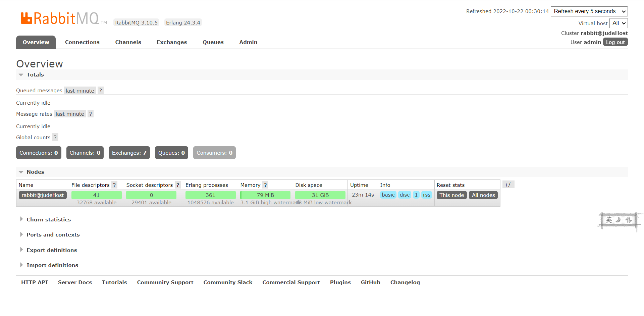The height and width of the screenshot is (316, 644).
Task: Open the GitHub link
Action: point(370,282)
